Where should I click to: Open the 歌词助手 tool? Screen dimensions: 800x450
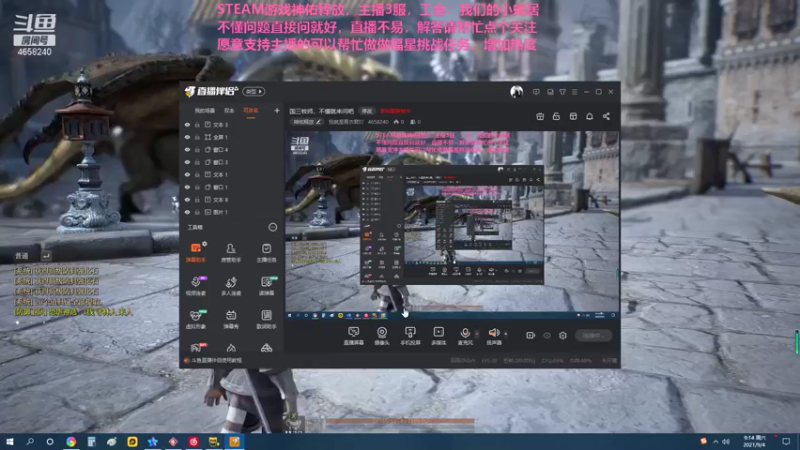point(266,319)
